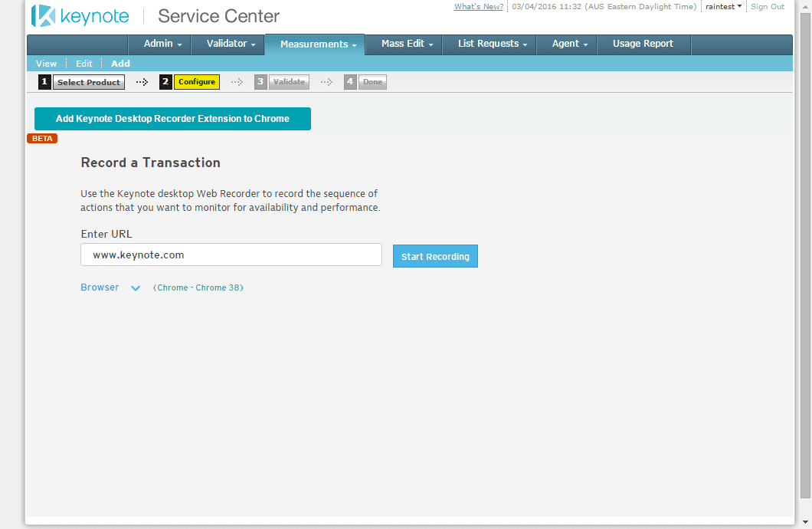Expand the Browser options chevron
This screenshot has height=529, width=812.
[x=135, y=288]
